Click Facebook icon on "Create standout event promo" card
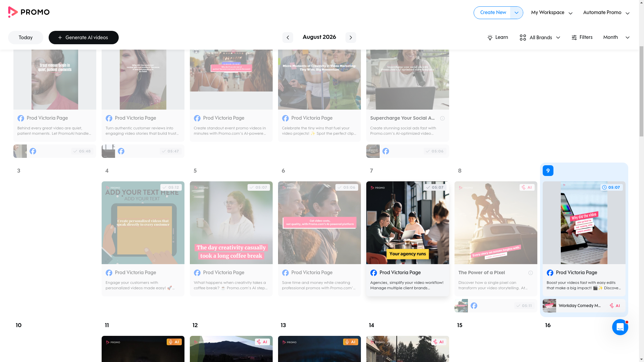This screenshot has height=362, width=644. point(197,118)
